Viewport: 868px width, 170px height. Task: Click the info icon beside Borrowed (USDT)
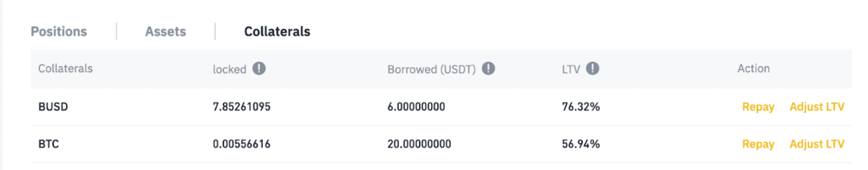[x=488, y=69]
